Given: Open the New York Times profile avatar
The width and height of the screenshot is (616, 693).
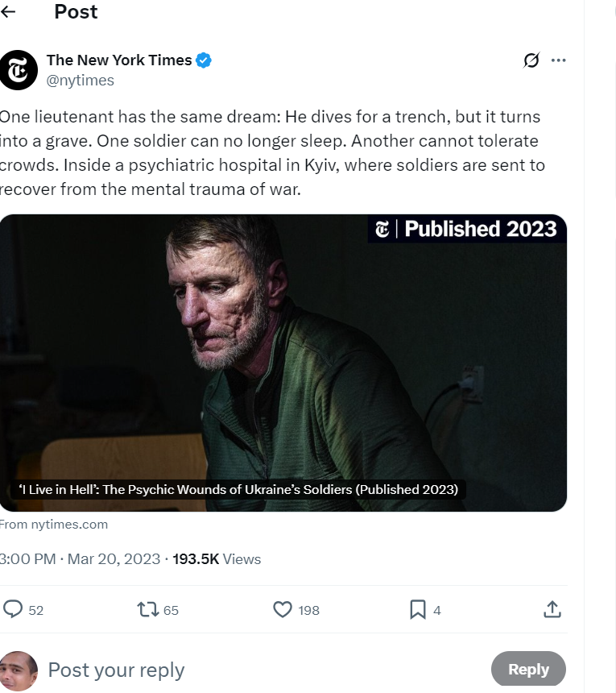Looking at the screenshot, I should coord(18,70).
